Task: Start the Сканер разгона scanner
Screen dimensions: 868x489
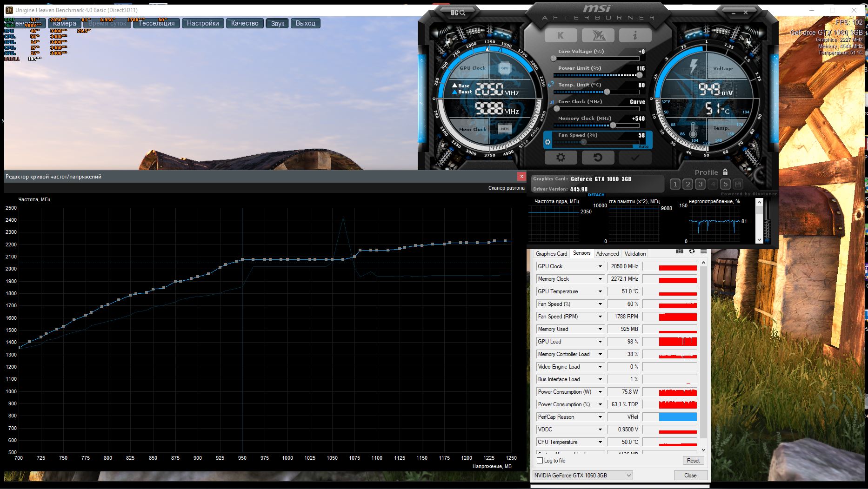Action: tap(507, 188)
